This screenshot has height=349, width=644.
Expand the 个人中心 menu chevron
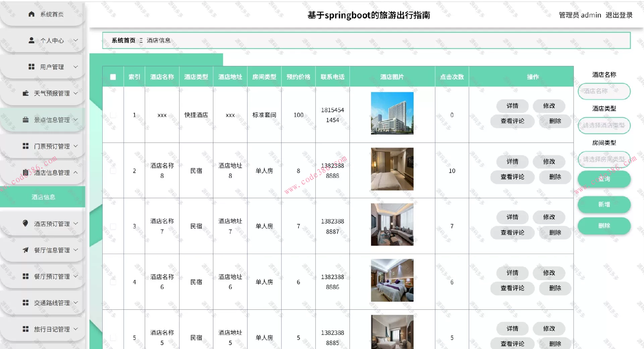point(76,40)
